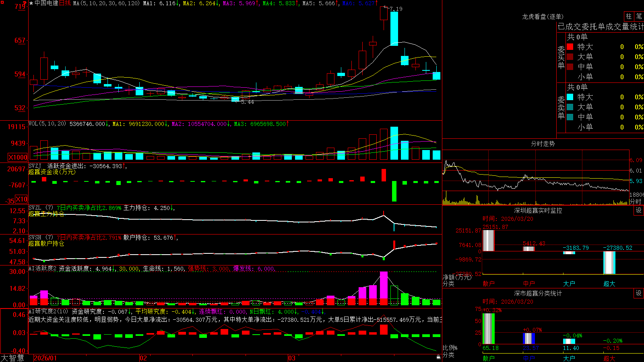Click the tall cyan candlestick below 7.19

point(394,29)
